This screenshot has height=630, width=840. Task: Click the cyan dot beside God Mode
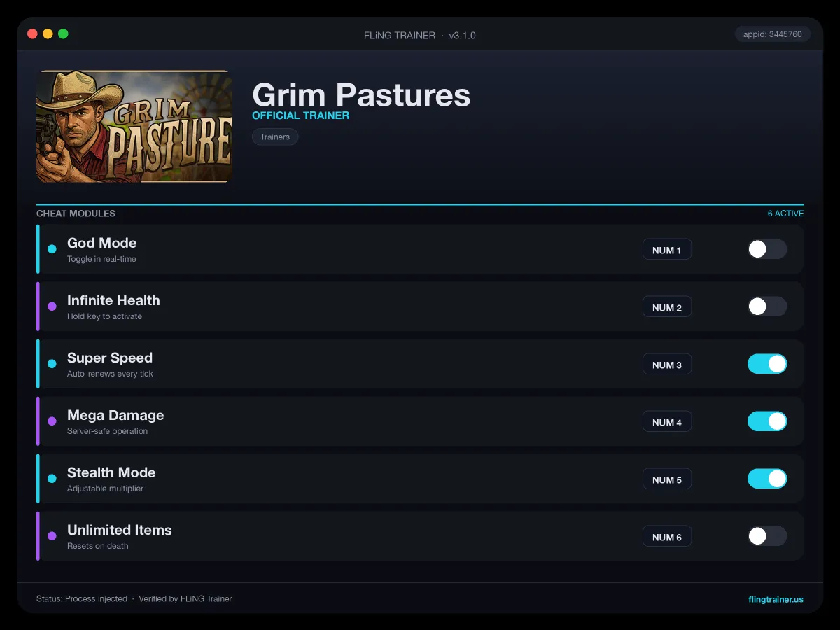pos(52,249)
